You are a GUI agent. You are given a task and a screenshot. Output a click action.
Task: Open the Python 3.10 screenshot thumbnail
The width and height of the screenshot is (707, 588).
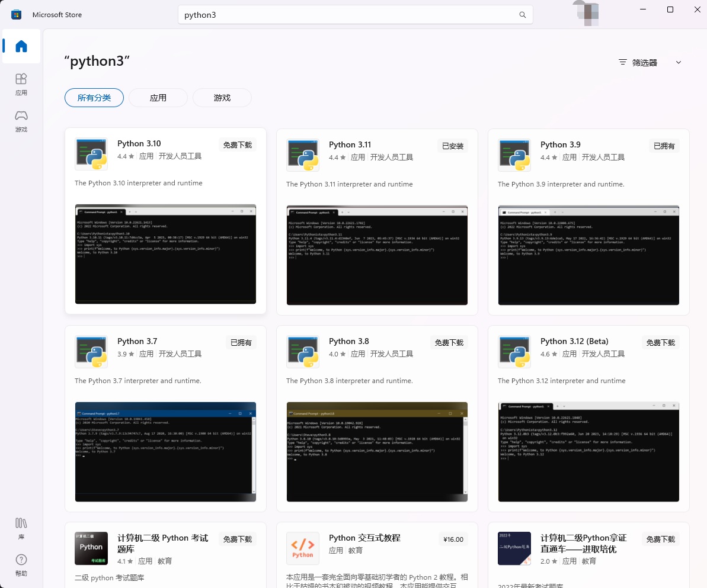165,254
